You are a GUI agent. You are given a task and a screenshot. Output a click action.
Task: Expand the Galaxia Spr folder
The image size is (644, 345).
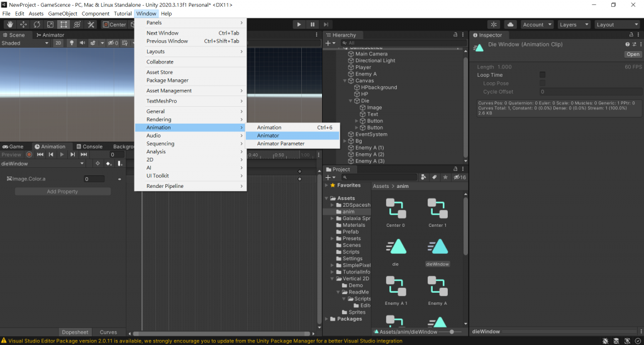332,218
